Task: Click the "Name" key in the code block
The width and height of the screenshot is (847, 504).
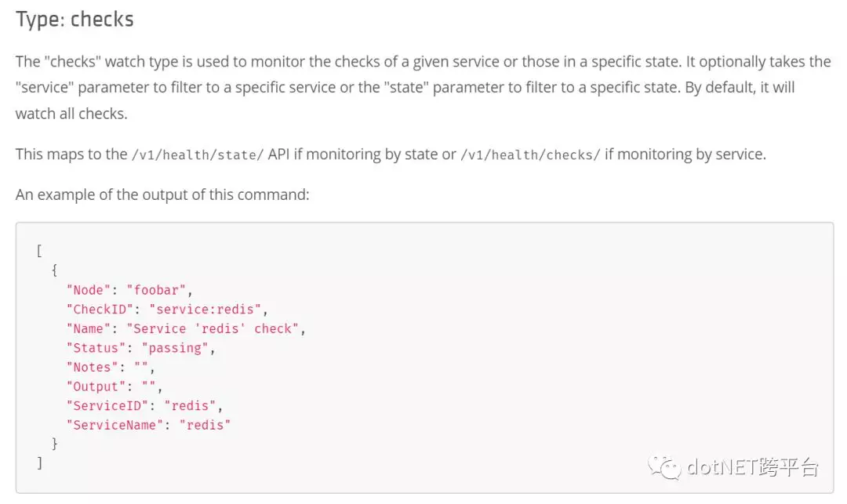Action: [89, 329]
